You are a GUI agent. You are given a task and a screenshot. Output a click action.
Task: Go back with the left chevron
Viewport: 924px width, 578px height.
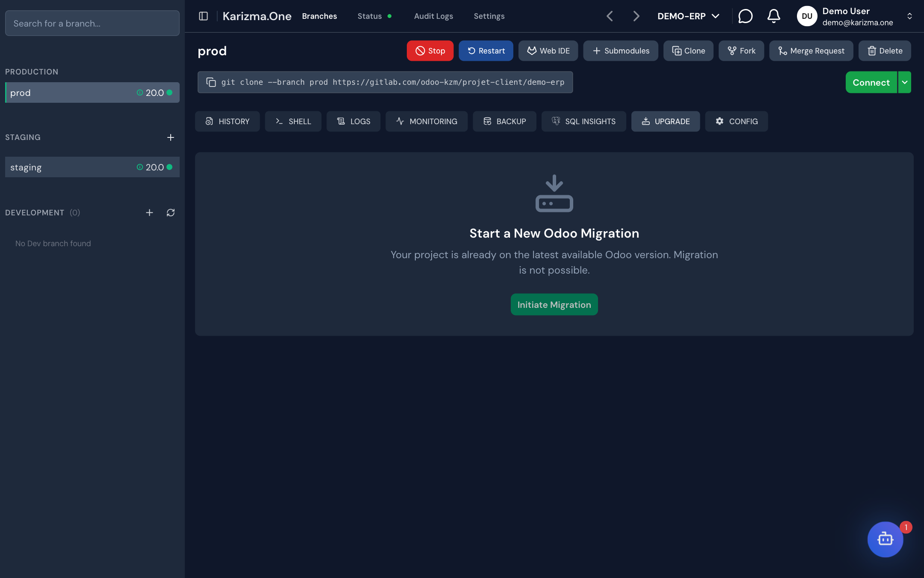(x=610, y=16)
